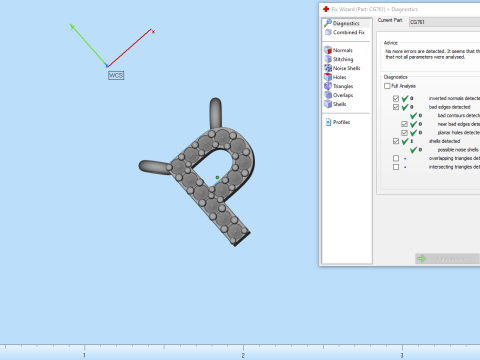Toggle the planar holes detected checkbox
Image resolution: width=480 pixels, height=360 pixels.
404,133
